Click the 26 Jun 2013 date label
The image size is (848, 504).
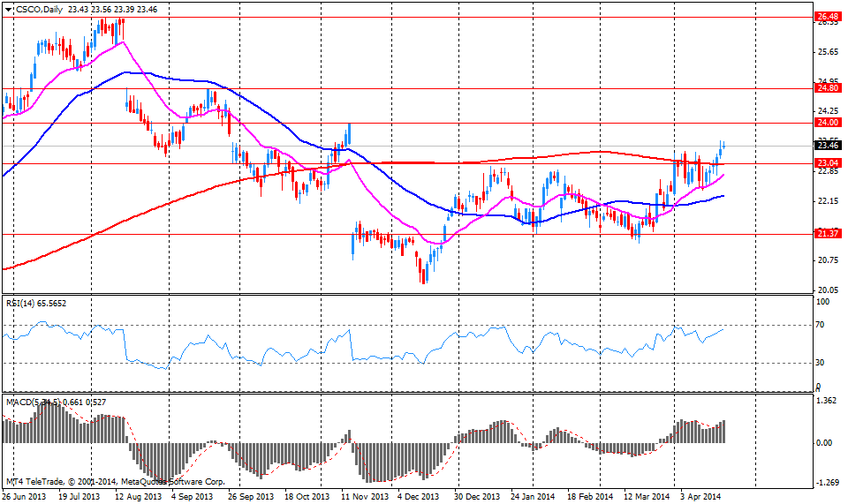[x=25, y=496]
